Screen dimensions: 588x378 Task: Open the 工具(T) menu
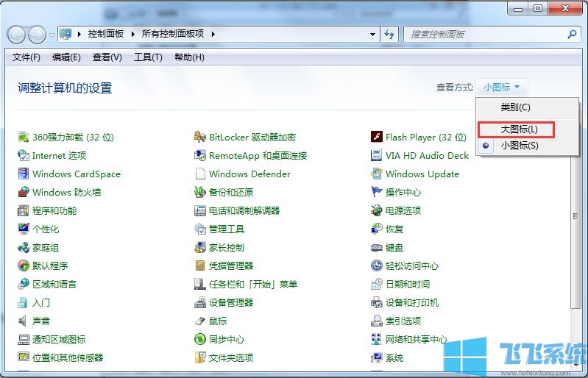tap(148, 57)
